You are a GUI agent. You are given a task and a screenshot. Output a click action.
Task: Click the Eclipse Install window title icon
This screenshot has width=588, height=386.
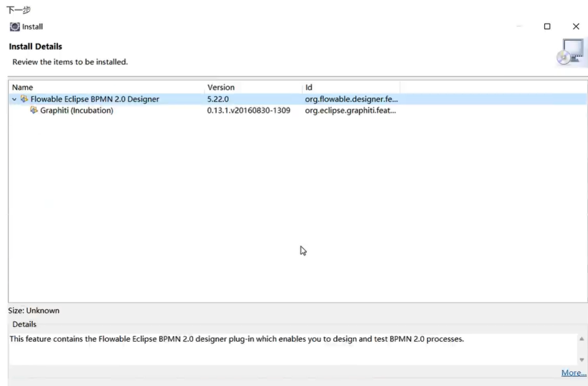(15, 27)
